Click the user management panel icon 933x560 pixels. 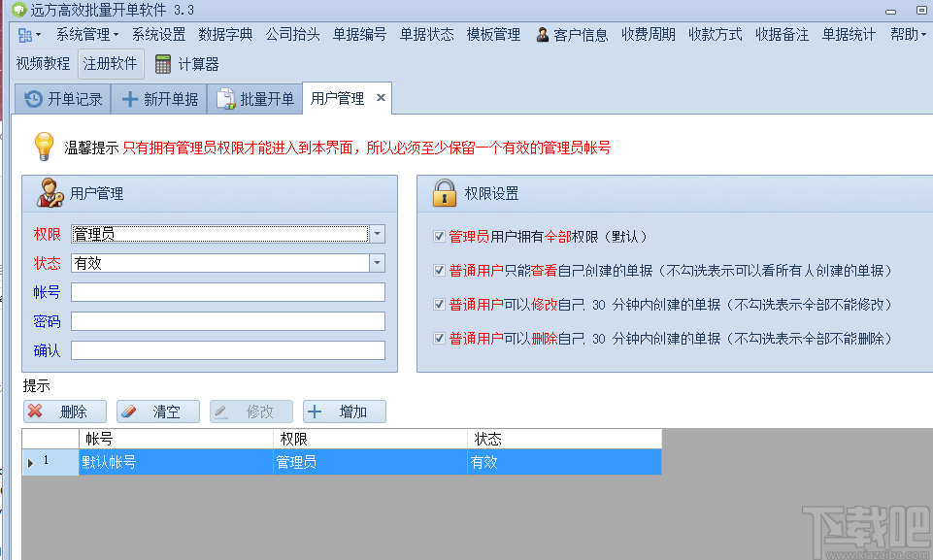tap(49, 193)
